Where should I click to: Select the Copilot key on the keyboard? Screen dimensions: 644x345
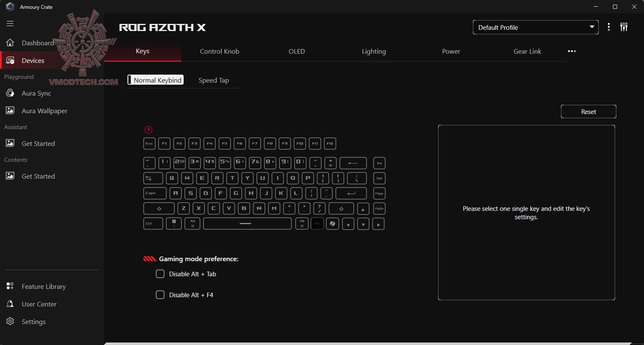click(332, 223)
